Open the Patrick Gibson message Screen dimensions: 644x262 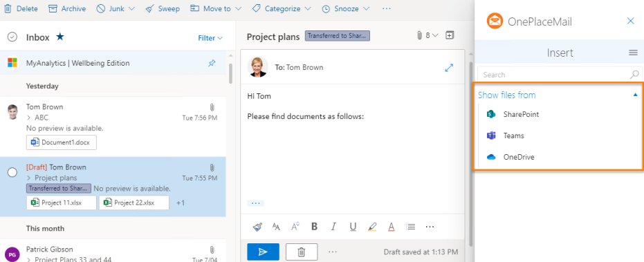pos(113,250)
